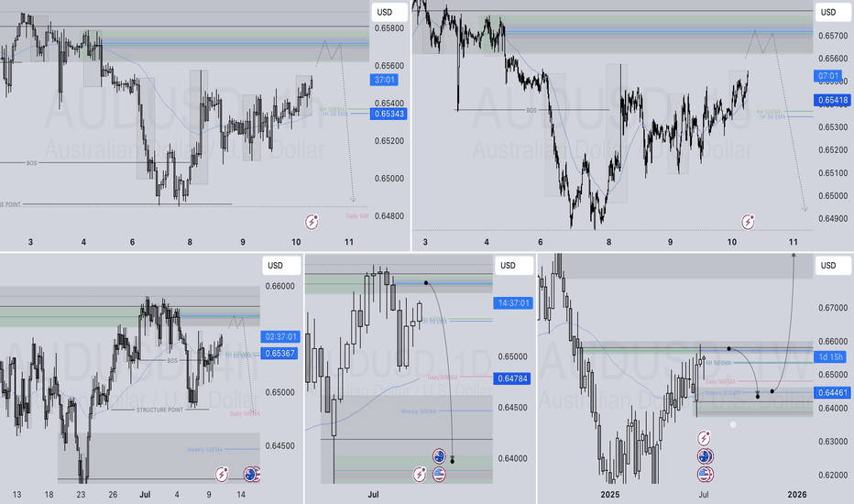This screenshot has width=854, height=504.
Task: Click the 0.65367 current price label
Action: pos(280,353)
